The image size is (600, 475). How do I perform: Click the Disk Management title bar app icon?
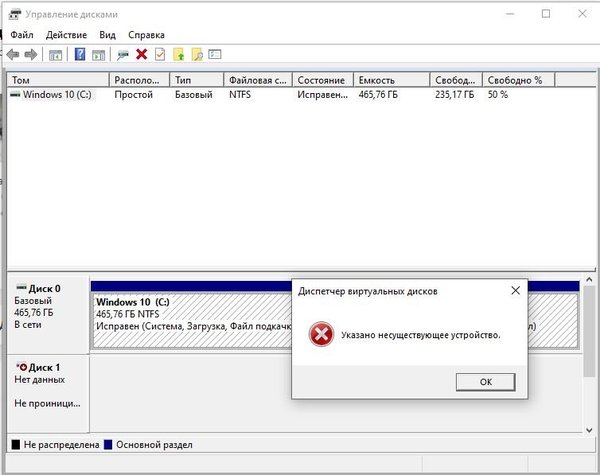pyautogui.click(x=15, y=14)
